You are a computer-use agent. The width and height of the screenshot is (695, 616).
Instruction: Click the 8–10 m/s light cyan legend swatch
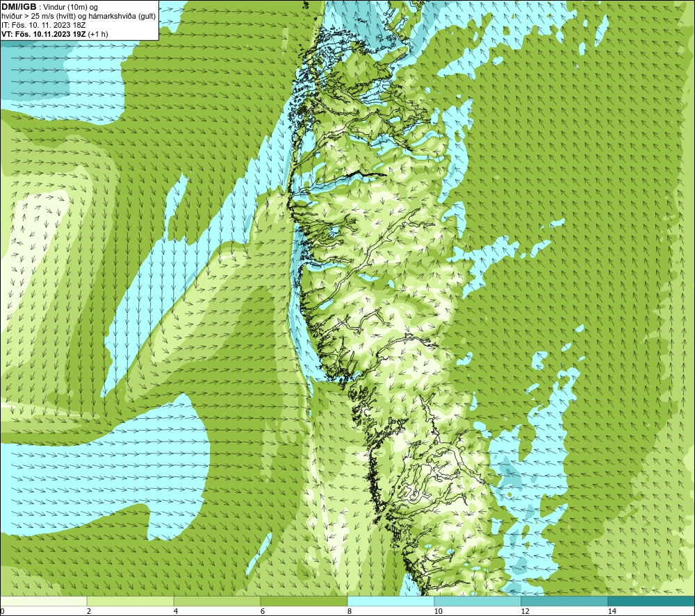[x=391, y=601]
